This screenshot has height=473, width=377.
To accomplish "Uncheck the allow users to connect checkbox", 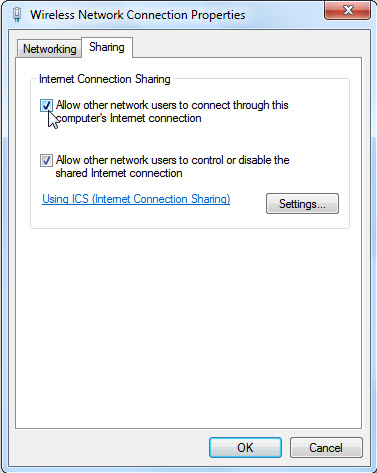I will coord(46,106).
